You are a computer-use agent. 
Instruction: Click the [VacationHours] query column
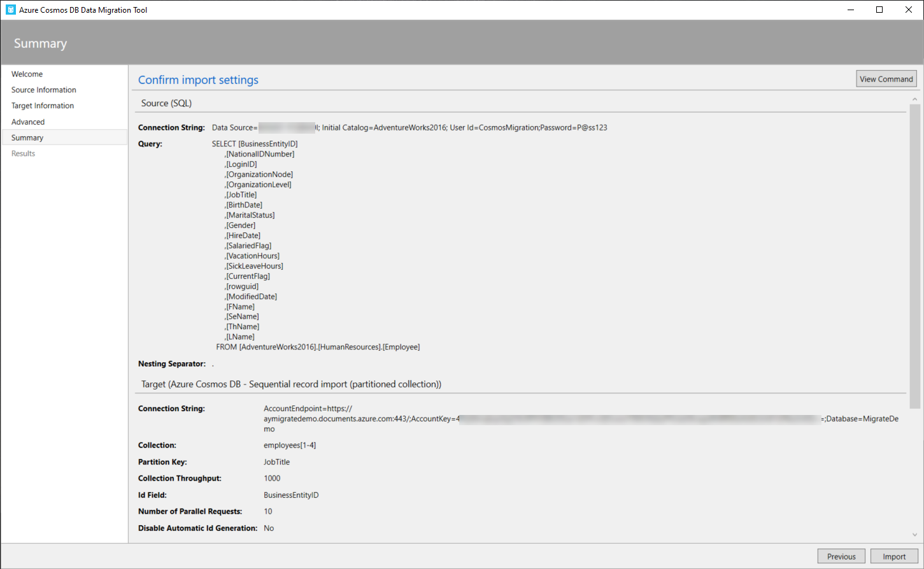(252, 256)
